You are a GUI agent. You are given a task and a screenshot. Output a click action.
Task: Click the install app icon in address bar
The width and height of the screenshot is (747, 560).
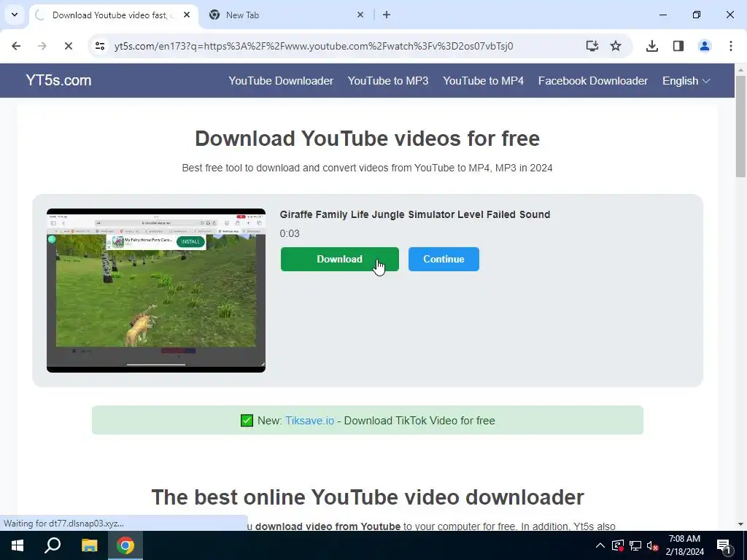(592, 46)
